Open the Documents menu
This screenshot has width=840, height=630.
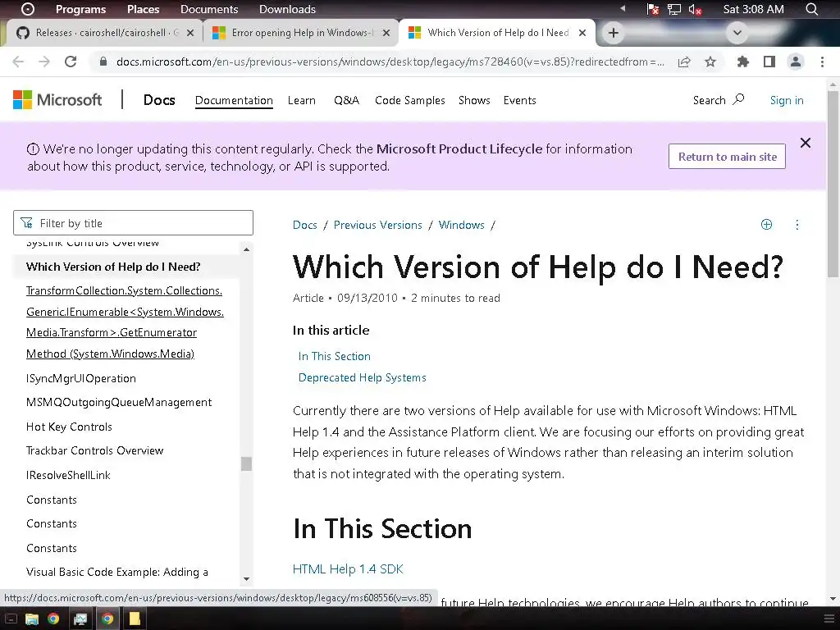click(209, 9)
